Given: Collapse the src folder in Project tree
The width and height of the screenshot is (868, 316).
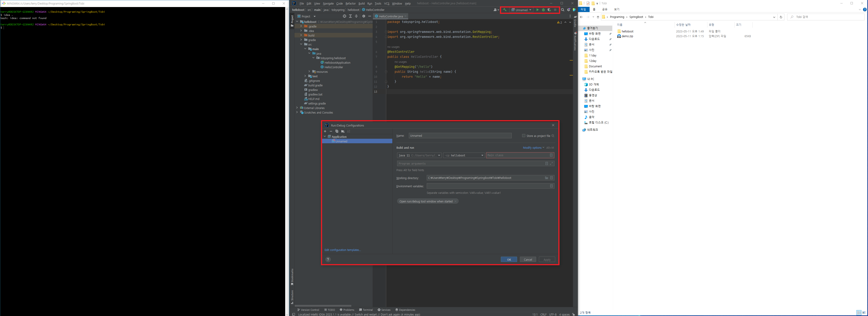Looking at the screenshot, I should [301, 44].
